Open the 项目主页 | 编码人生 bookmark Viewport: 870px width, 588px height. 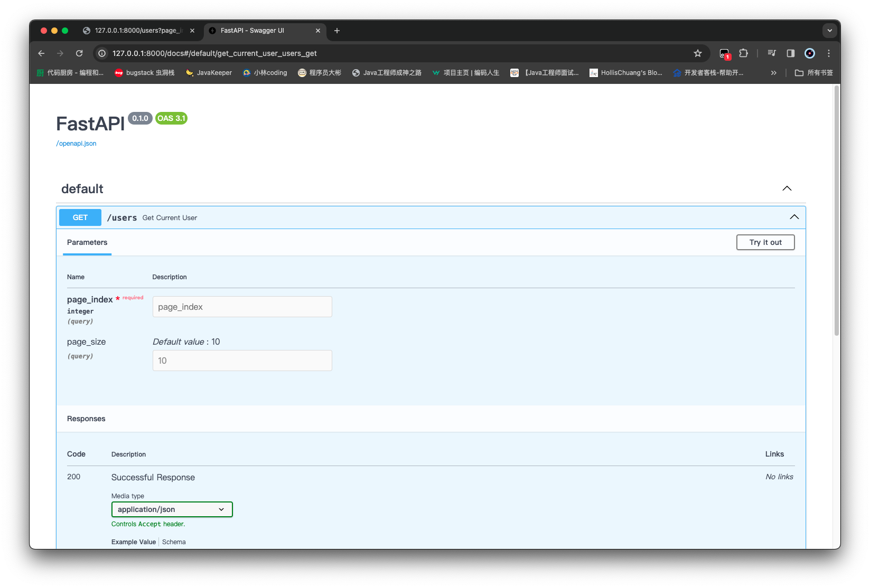[465, 73]
